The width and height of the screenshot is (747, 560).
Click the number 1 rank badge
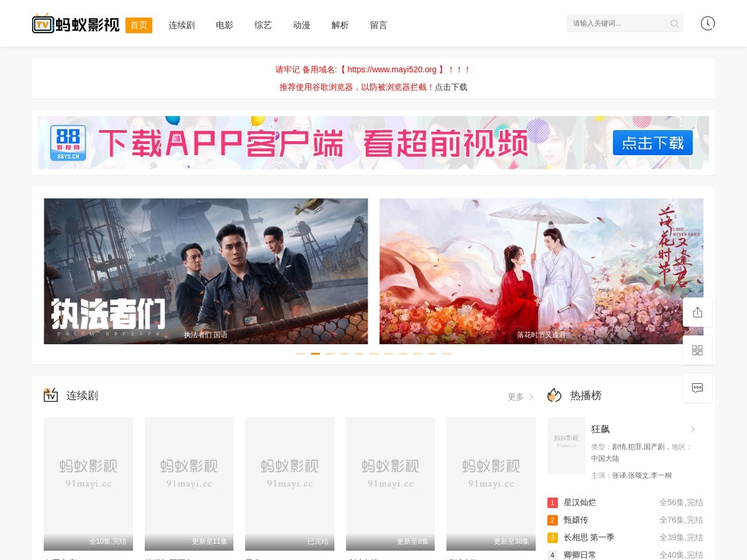553,503
